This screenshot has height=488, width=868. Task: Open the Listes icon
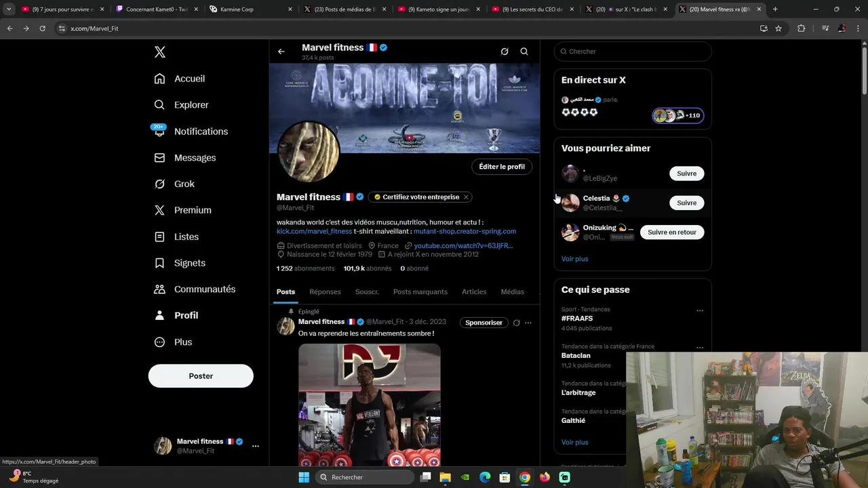tap(159, 237)
